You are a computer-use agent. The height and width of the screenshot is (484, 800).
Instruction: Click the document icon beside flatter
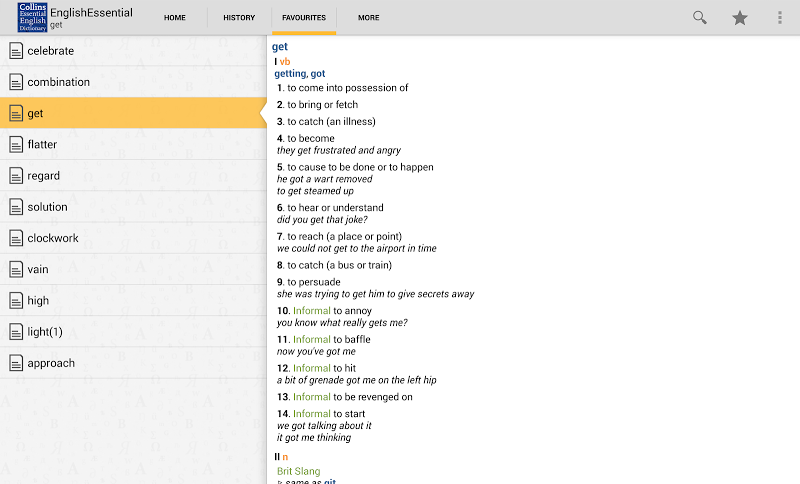16,144
